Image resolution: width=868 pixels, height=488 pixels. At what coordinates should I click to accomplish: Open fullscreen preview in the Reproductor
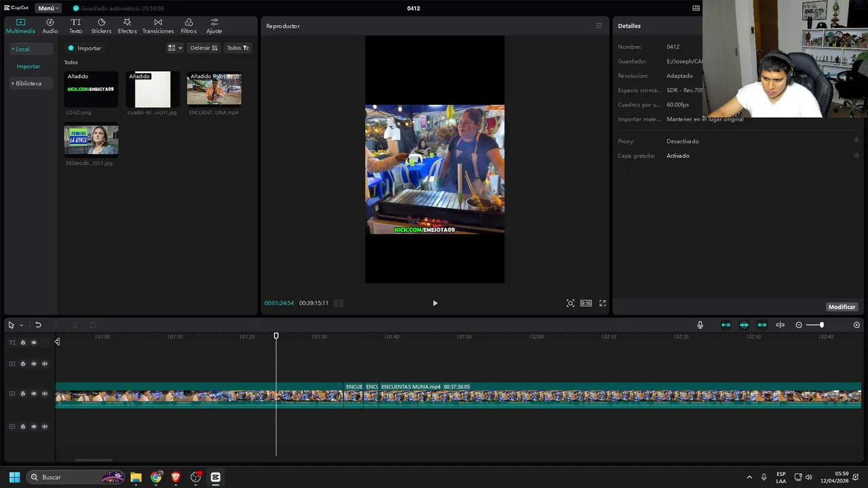pos(602,303)
